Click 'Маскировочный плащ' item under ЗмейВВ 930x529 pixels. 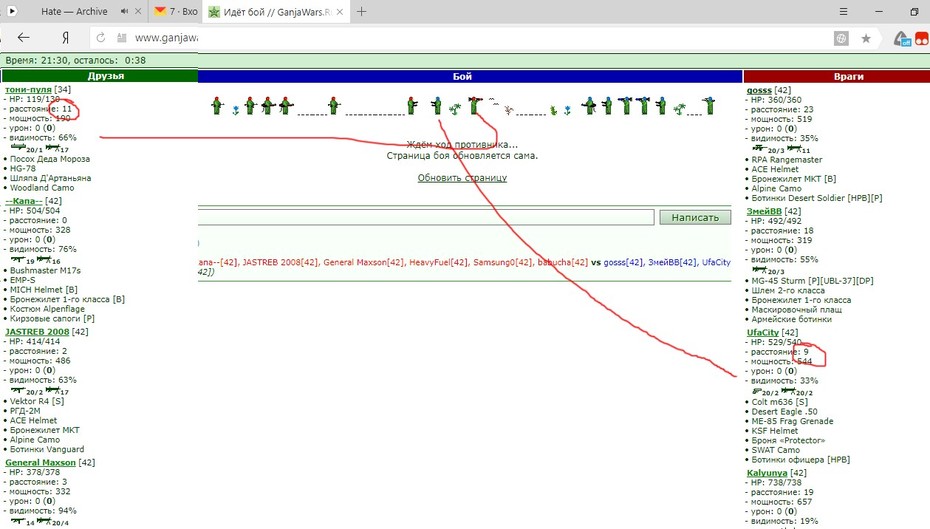[796, 310]
